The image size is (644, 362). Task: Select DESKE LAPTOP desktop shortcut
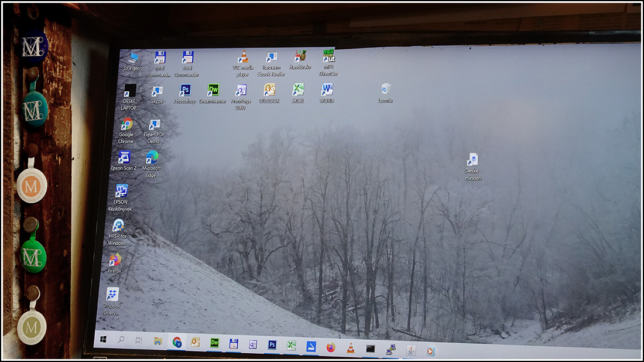(129, 97)
